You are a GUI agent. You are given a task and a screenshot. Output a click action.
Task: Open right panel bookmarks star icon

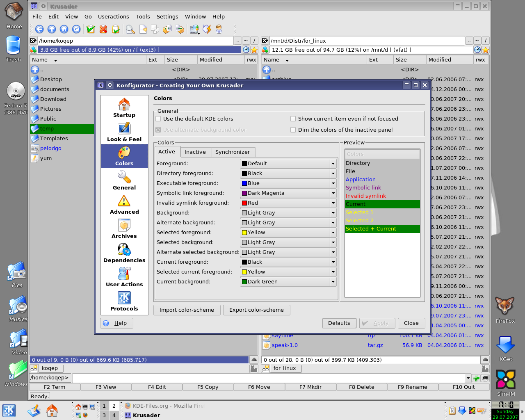[486, 50]
